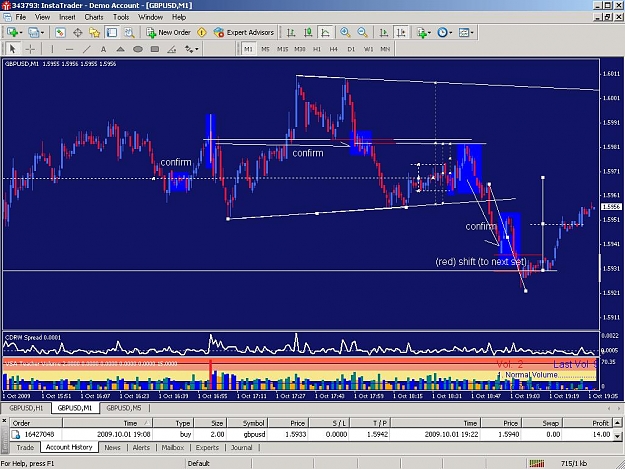Click the New Order button
This screenshot has height=469, width=625.
(168, 33)
